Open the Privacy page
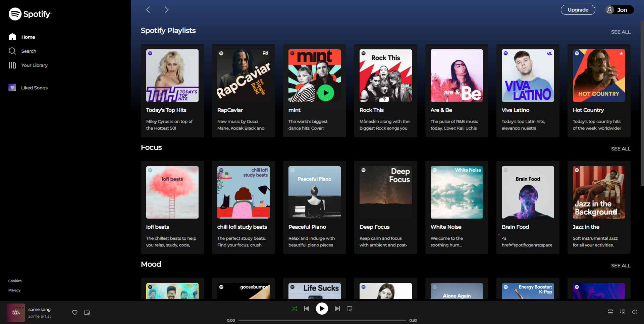Image resolution: width=644 pixels, height=324 pixels. coord(14,290)
